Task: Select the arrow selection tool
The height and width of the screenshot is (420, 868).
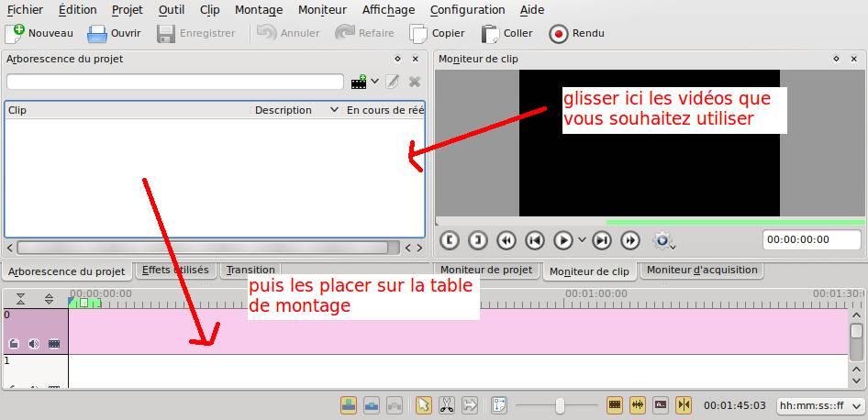Action: [x=424, y=405]
